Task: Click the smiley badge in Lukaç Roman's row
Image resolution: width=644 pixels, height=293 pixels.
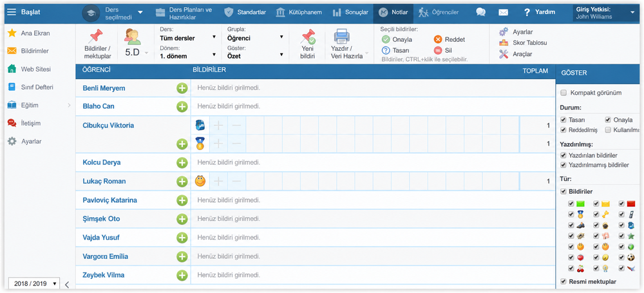Action: tap(200, 181)
